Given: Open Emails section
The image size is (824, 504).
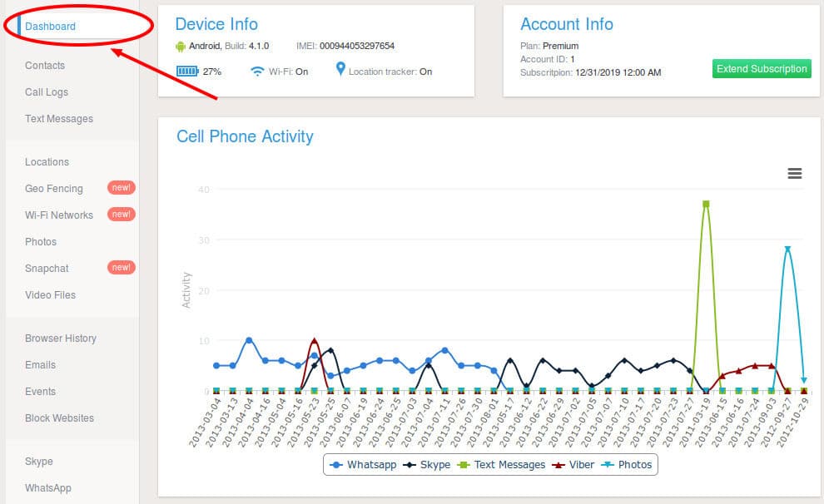Looking at the screenshot, I should point(40,365).
